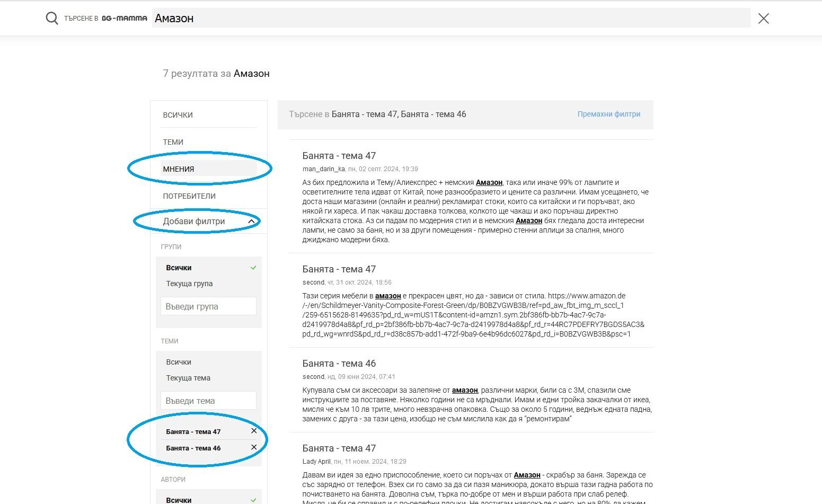Click the Въведи тема input field

(208, 401)
